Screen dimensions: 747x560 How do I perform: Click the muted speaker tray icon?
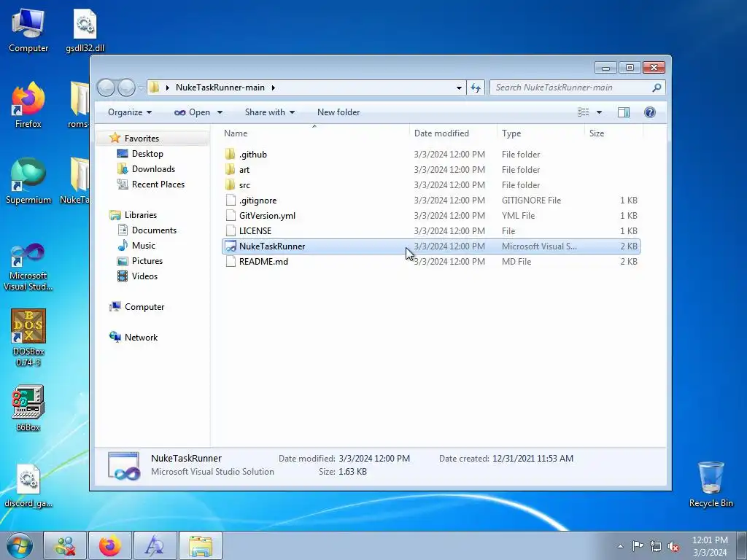(673, 546)
